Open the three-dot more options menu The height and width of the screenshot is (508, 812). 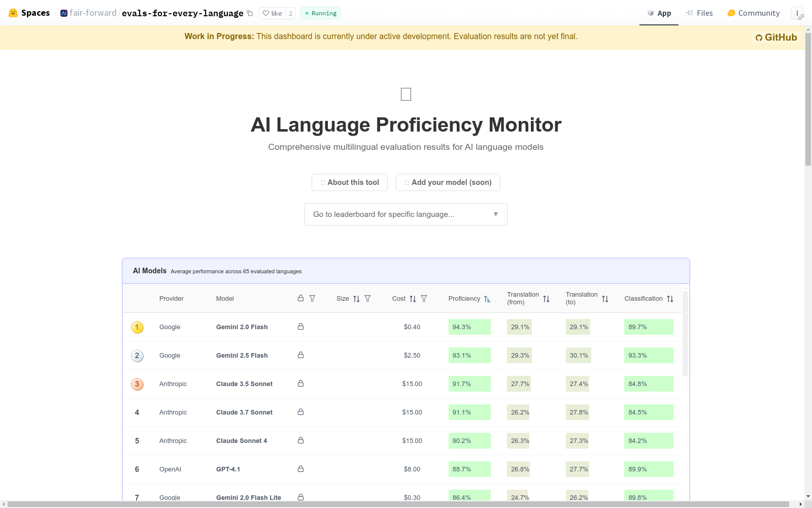tap(797, 13)
